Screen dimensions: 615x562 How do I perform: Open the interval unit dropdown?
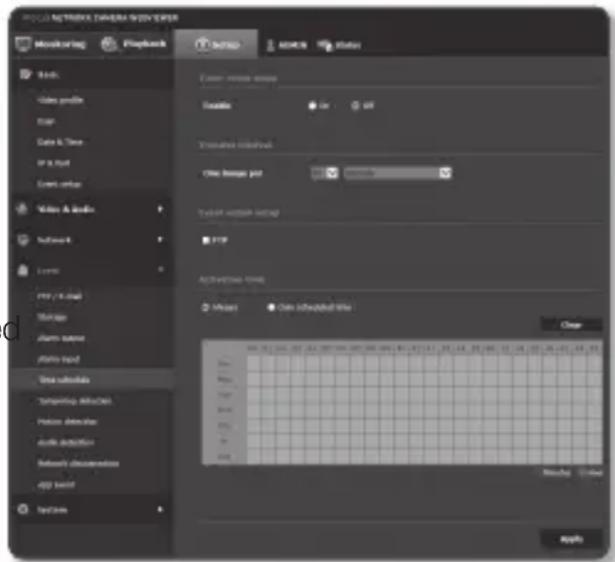pyautogui.click(x=398, y=173)
